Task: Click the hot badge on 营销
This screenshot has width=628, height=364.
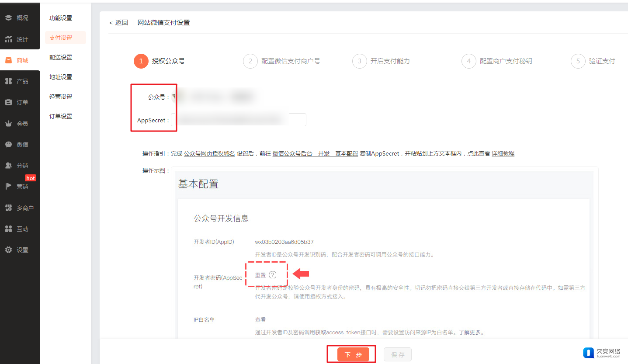Action: (31, 178)
